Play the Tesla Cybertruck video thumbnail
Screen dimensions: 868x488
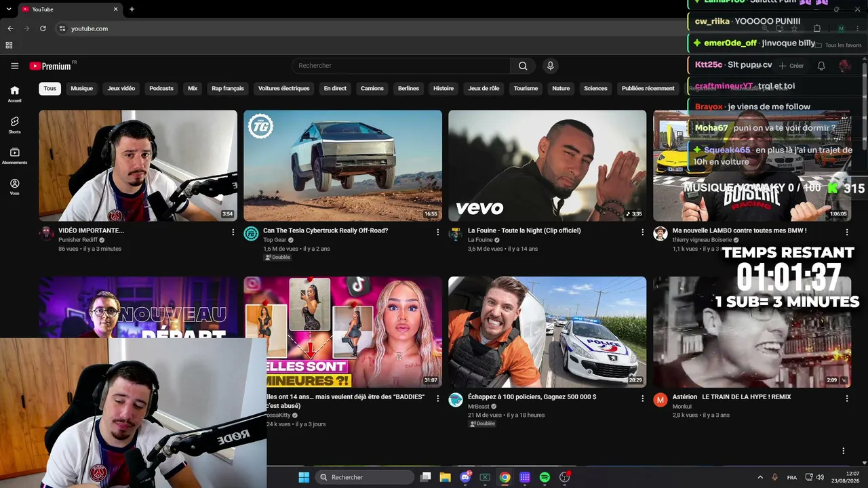343,165
